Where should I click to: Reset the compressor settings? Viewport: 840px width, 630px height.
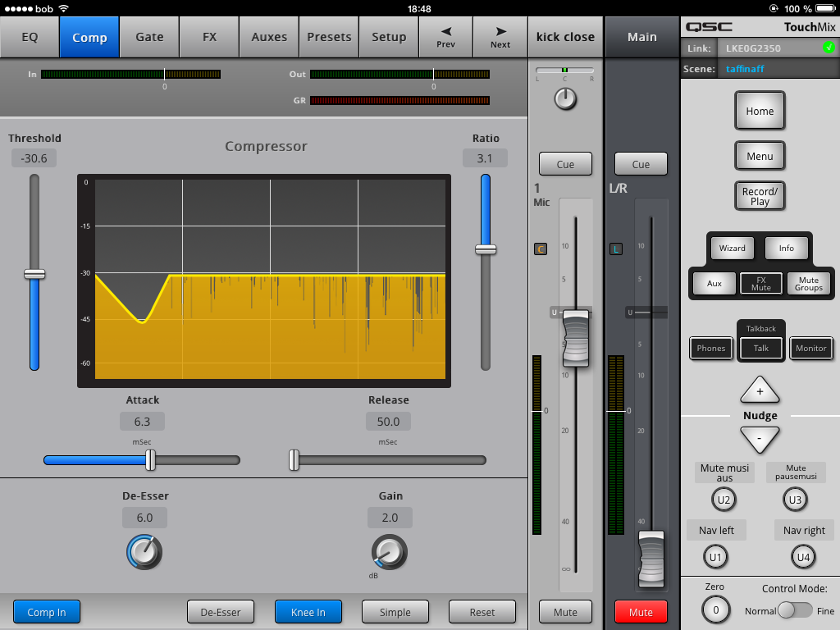[x=482, y=612]
